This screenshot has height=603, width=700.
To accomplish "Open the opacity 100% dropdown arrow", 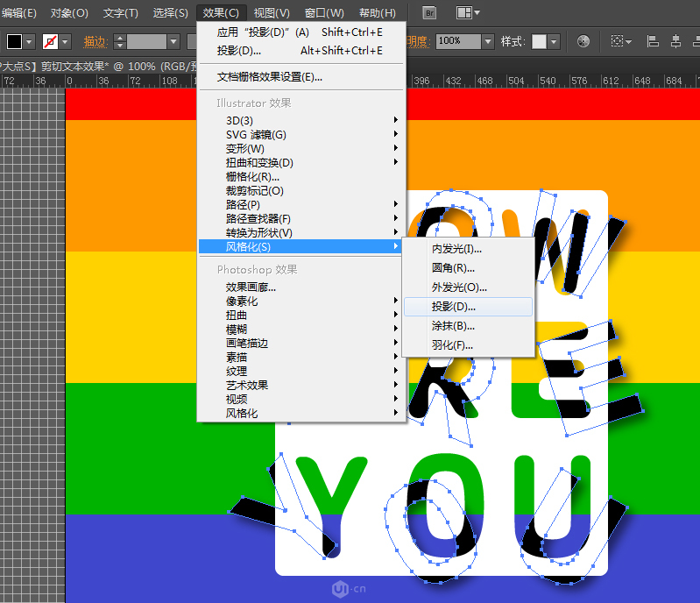I will coord(487,41).
